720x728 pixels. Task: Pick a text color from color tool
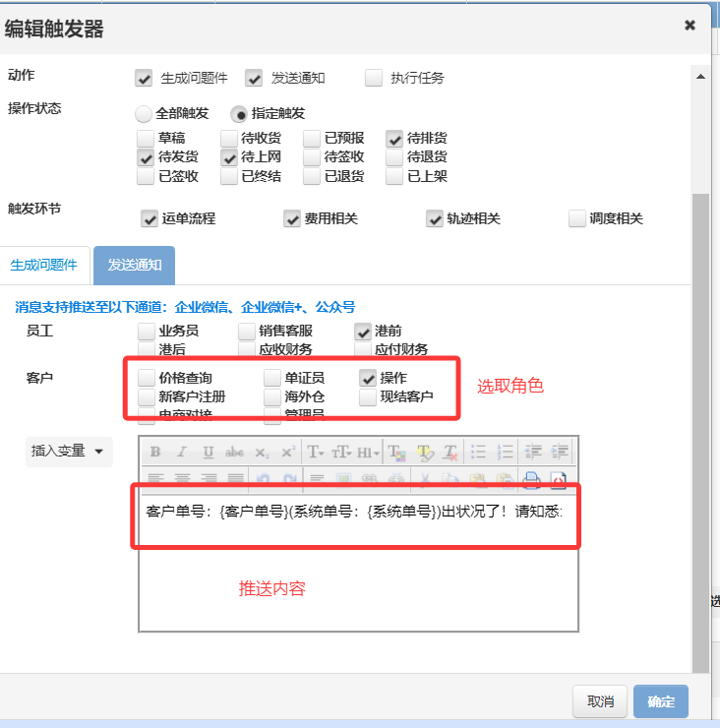coord(396,453)
